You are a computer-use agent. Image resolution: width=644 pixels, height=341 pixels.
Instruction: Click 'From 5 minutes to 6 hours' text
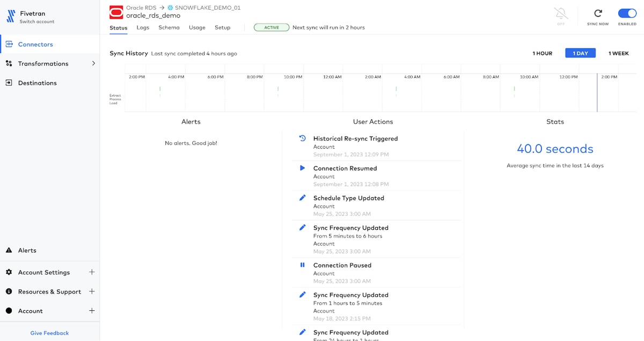coord(348,236)
